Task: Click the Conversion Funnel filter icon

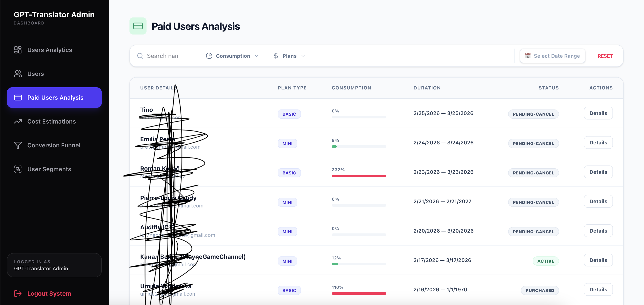Action: click(x=18, y=145)
